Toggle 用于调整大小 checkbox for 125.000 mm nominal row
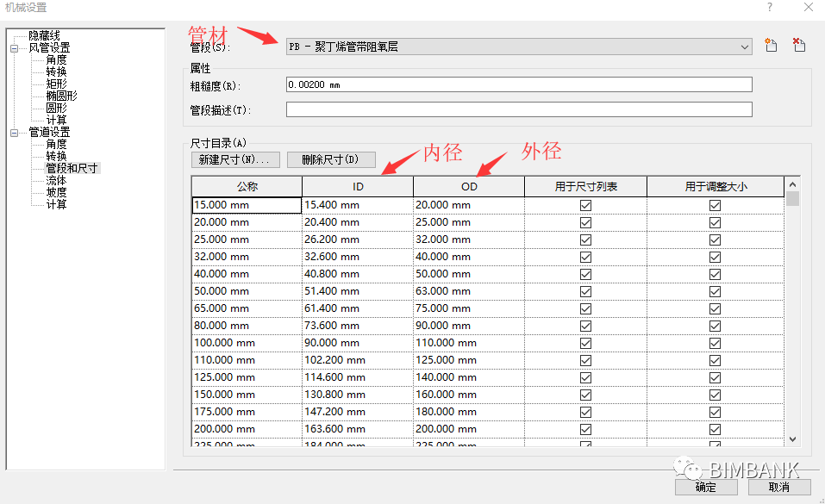This screenshot has width=825, height=504. point(715,377)
